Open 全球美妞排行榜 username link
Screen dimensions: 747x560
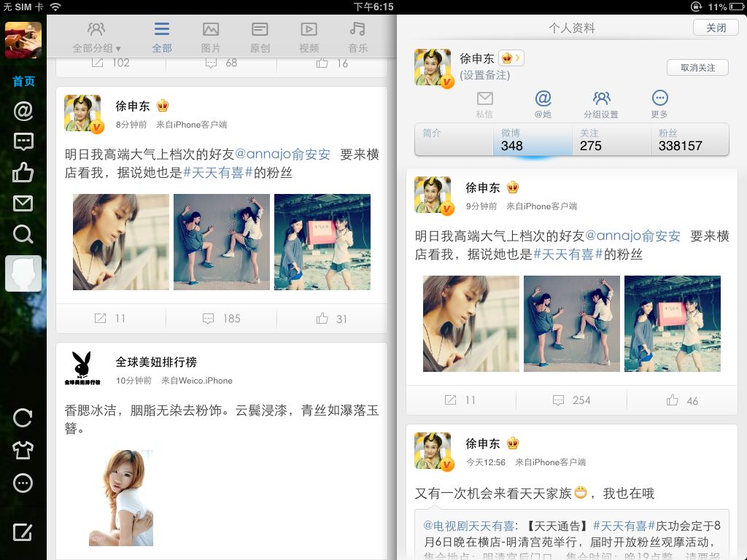(x=156, y=362)
